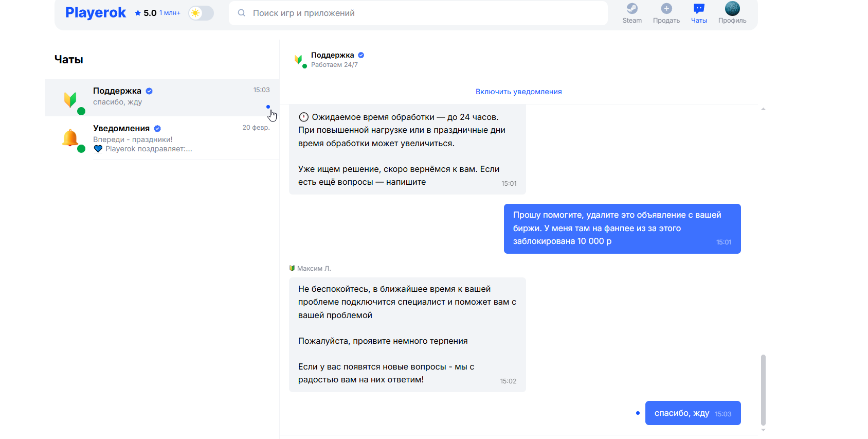The image size is (868, 439).
Task: Click the unread dot beside 'спасибо, жду' message
Action: coord(638,413)
